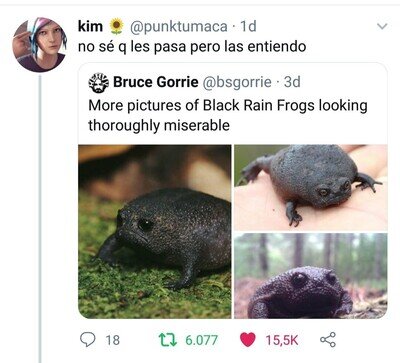Screen dimensions: 400x363
Task: Open the @punktumaca handle link
Action: pos(178,26)
